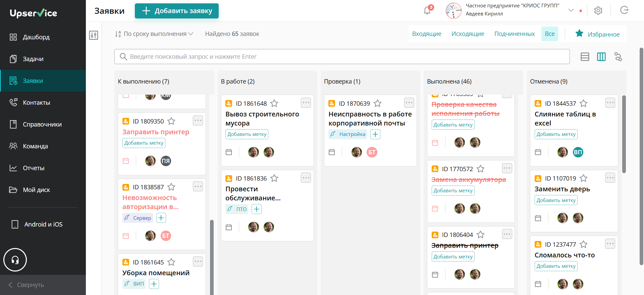Star request ID 1809350 as favorite
Image resolution: width=644 pixels, height=295 pixels.
tap(171, 121)
